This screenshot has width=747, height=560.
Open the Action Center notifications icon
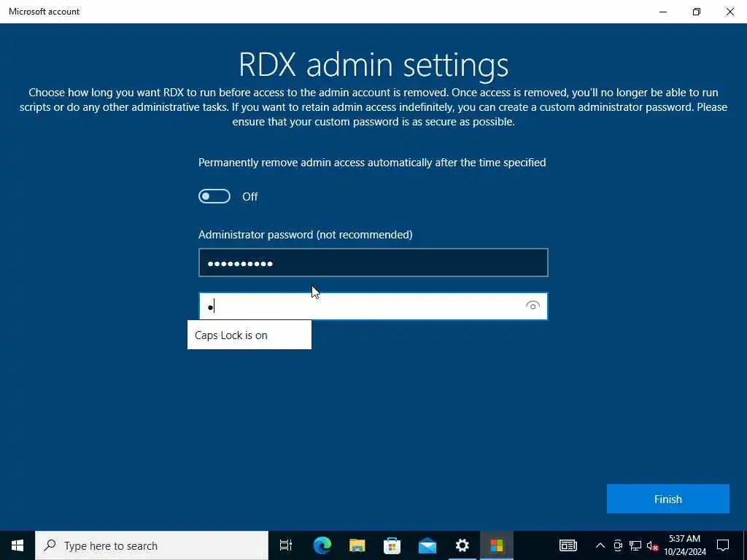[723, 545]
